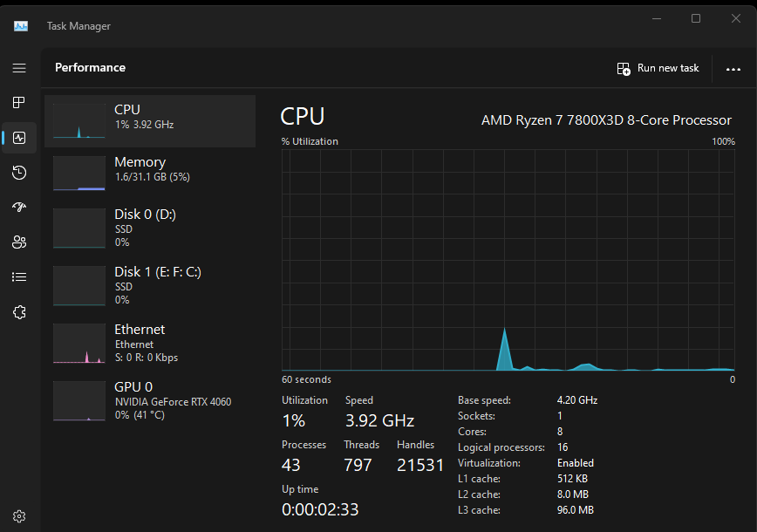Click the L3 cache 96.0 MB value
Viewport: 757px width, 532px height.
[x=576, y=510]
